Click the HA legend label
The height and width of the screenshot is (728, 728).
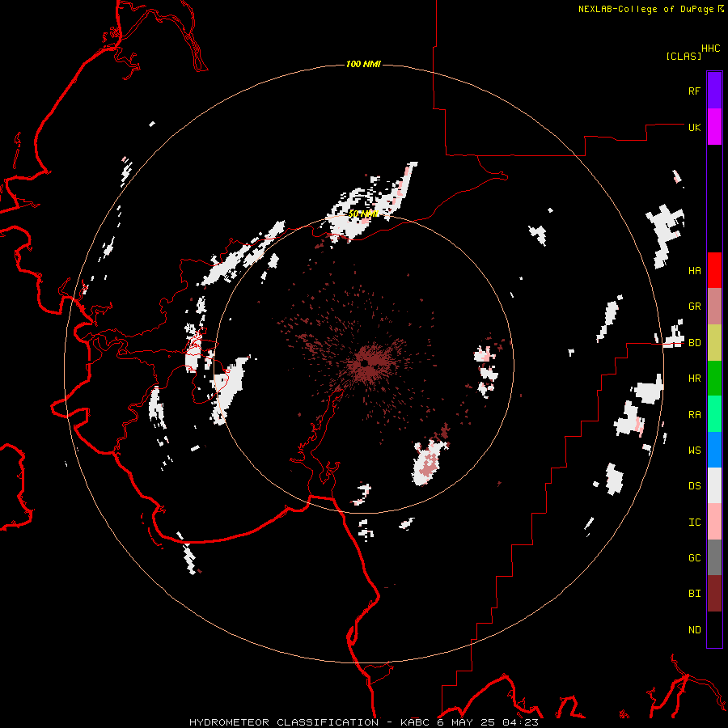tap(694, 271)
